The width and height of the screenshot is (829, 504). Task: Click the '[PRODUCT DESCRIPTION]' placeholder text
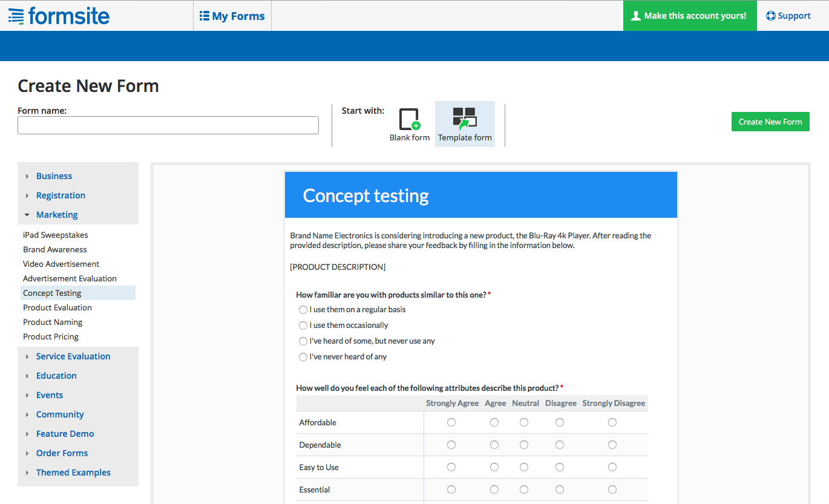point(338,267)
